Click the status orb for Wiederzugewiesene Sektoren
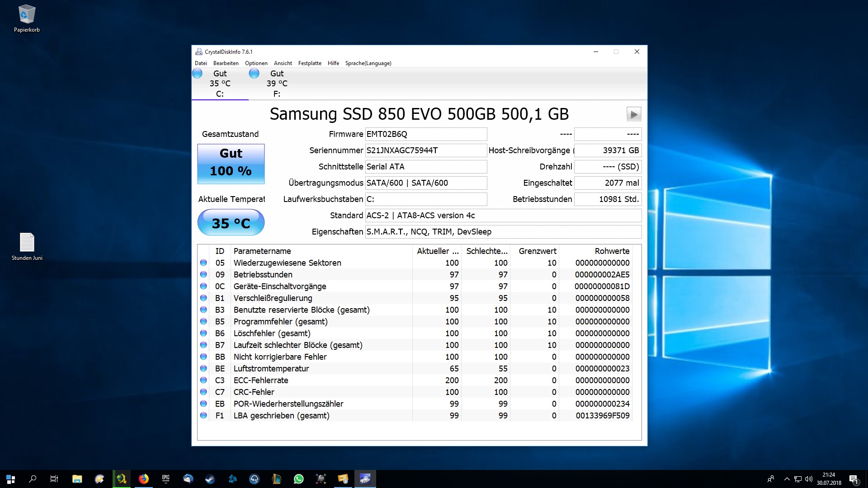 pos(203,263)
